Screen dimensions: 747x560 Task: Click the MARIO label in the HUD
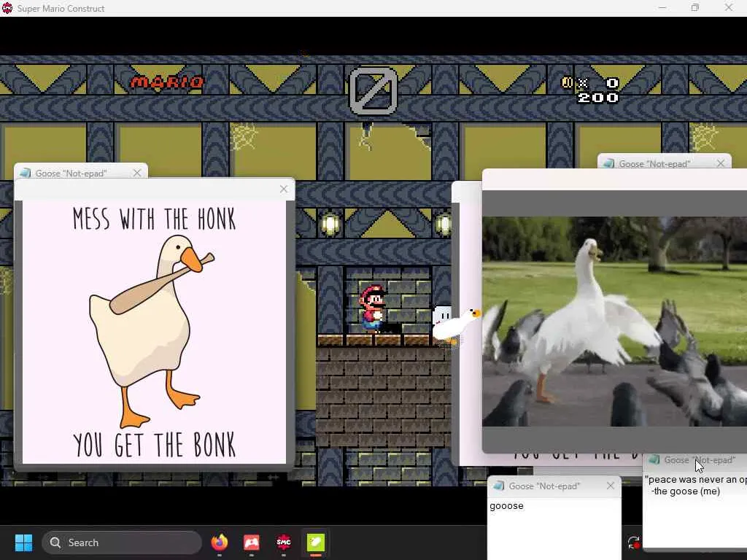[167, 82]
